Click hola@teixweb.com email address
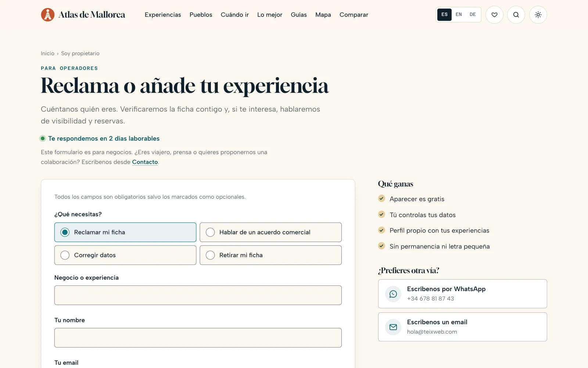Viewport: 588px width, 368px height. [x=432, y=332]
